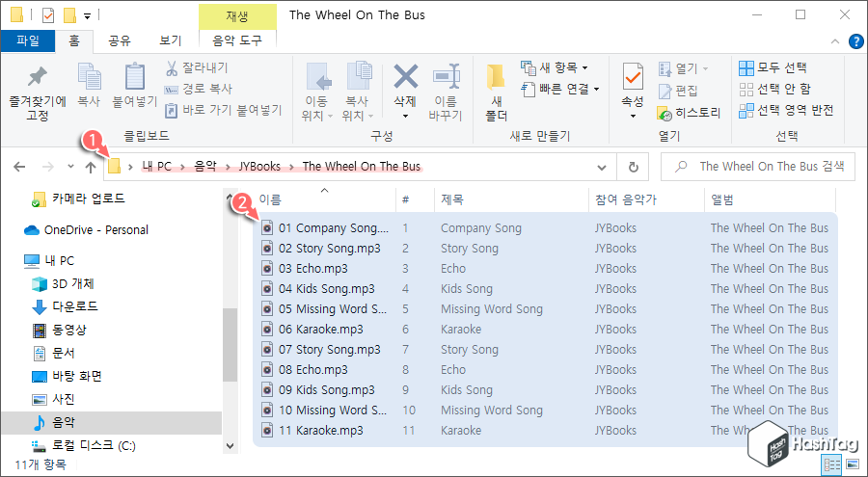
Task: Go up one folder level
Action: [x=91, y=167]
